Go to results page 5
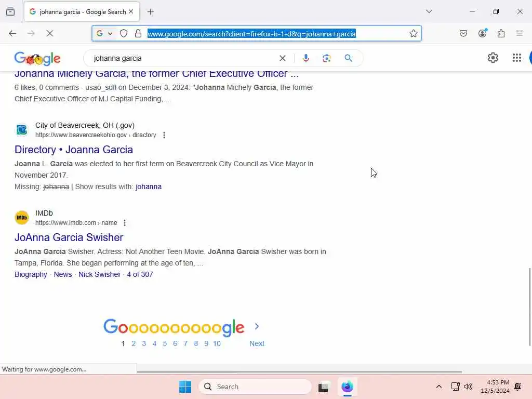Viewport: 532px width, 399px height. pyautogui.click(x=165, y=344)
